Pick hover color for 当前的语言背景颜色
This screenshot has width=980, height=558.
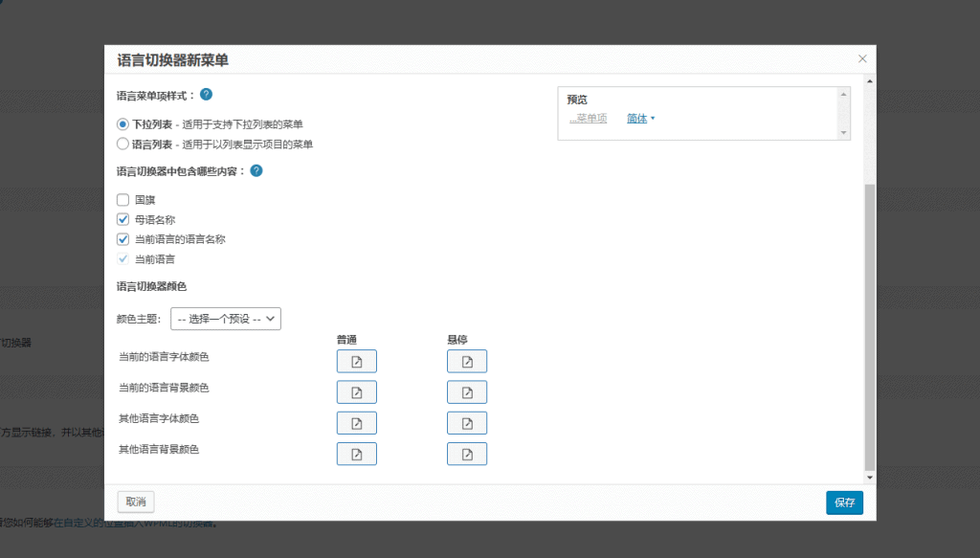pos(467,391)
